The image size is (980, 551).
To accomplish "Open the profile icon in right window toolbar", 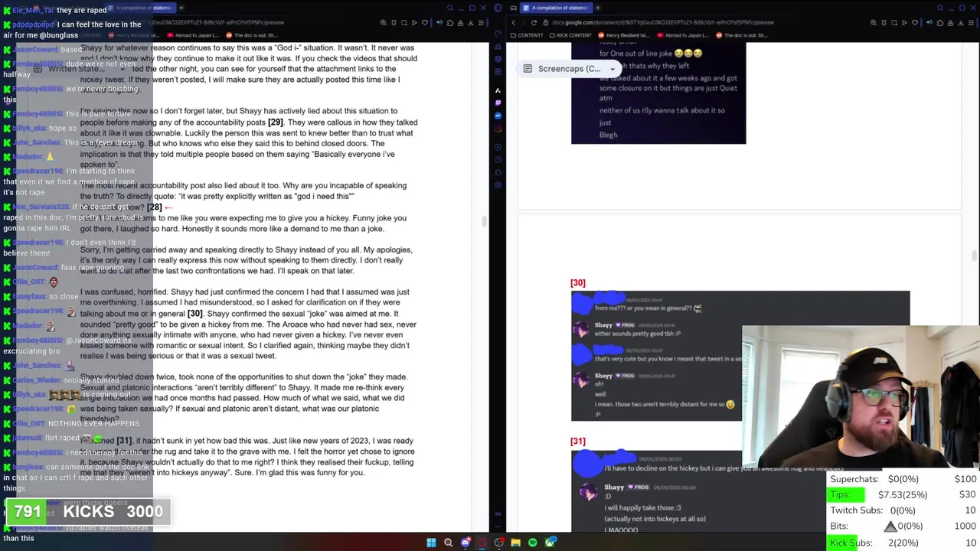I will pos(950,22).
